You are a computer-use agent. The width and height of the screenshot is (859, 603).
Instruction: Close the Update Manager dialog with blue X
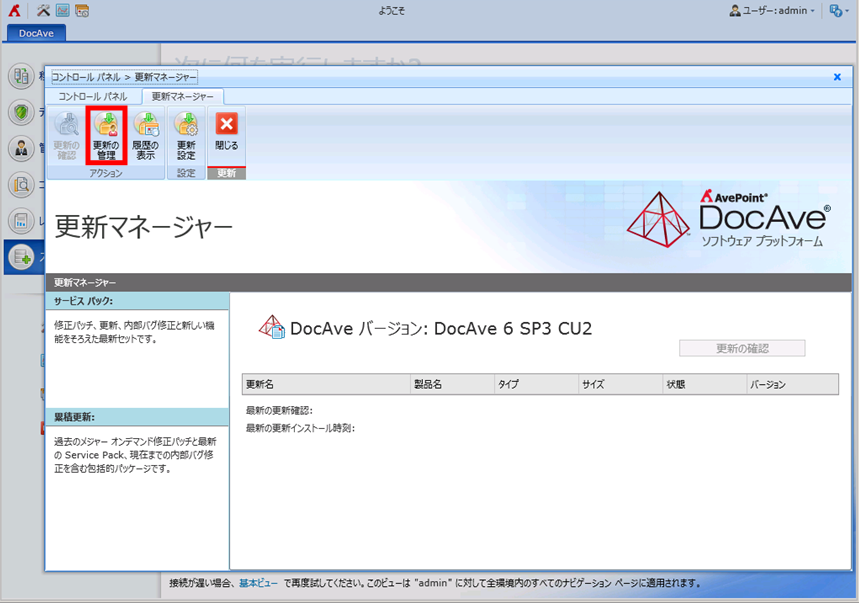click(x=837, y=77)
